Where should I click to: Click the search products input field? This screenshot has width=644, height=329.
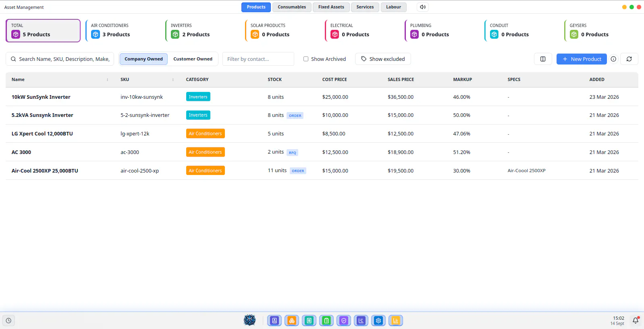coord(60,59)
